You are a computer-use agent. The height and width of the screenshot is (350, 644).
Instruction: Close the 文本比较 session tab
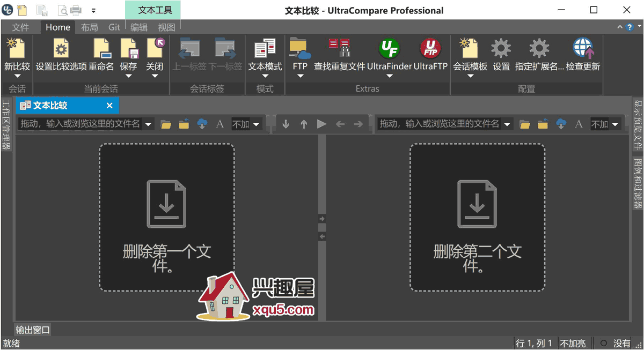(x=109, y=106)
